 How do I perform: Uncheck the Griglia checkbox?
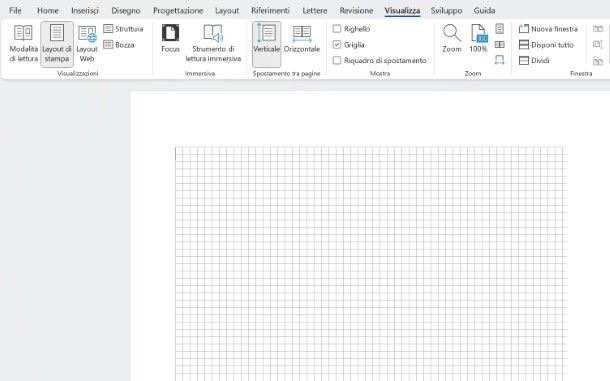click(x=337, y=45)
